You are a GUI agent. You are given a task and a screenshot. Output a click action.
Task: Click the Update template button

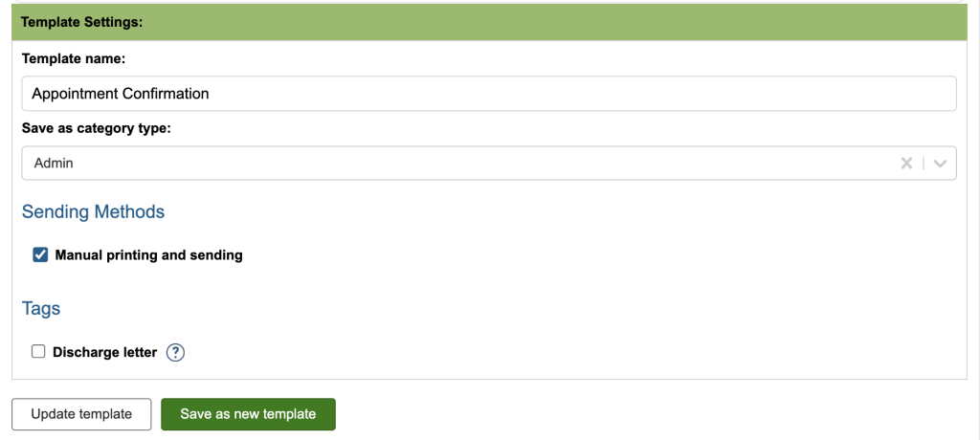click(81, 414)
